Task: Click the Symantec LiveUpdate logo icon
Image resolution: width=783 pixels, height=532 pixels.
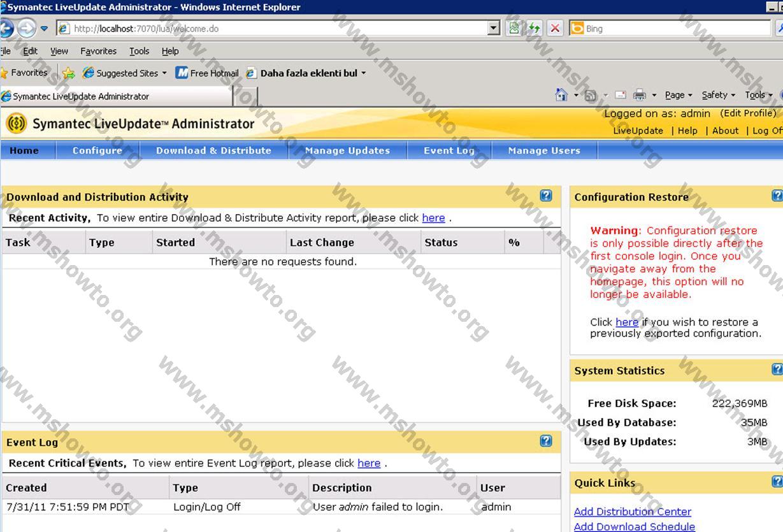Action: pos(16,124)
